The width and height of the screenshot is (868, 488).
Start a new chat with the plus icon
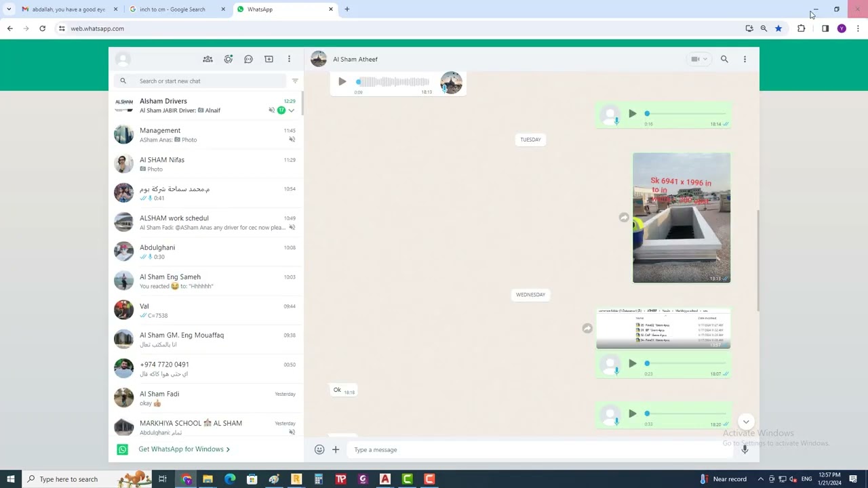pos(269,59)
